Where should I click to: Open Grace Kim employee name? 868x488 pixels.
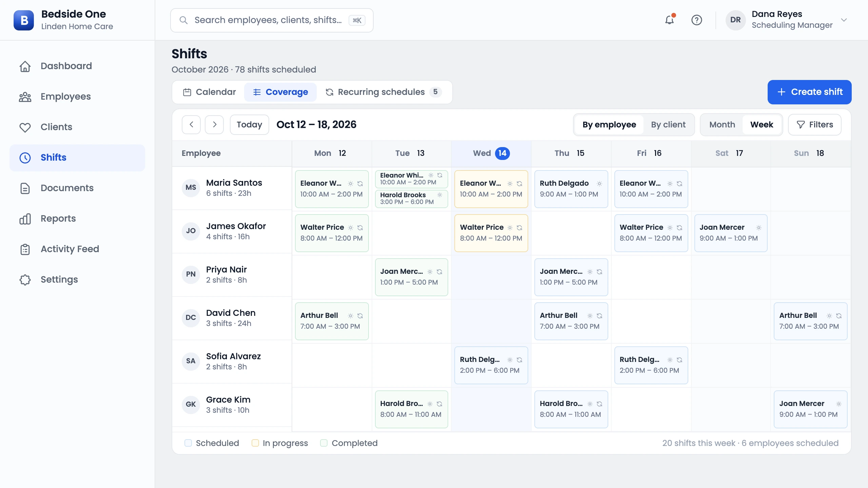pos(228,400)
